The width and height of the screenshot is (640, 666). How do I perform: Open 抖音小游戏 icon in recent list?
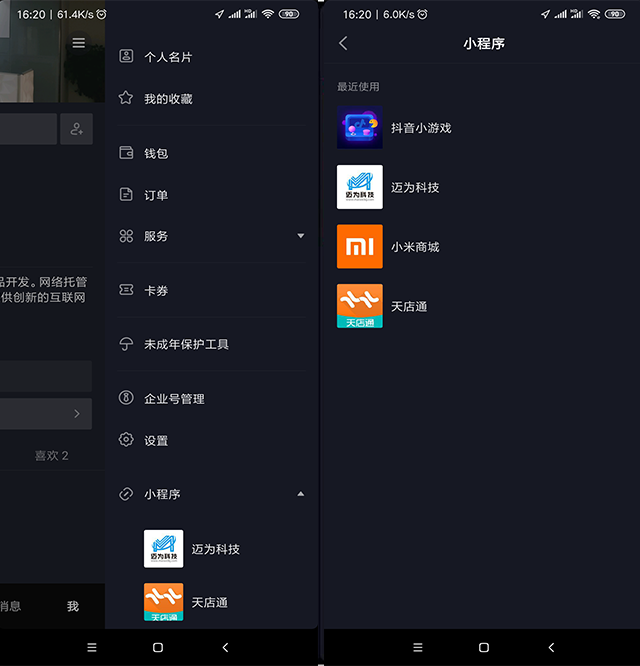click(360, 127)
